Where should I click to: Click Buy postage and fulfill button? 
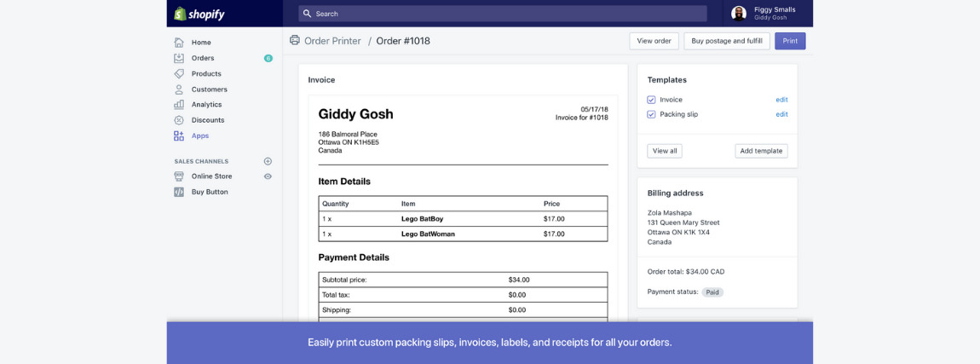[x=727, y=41]
